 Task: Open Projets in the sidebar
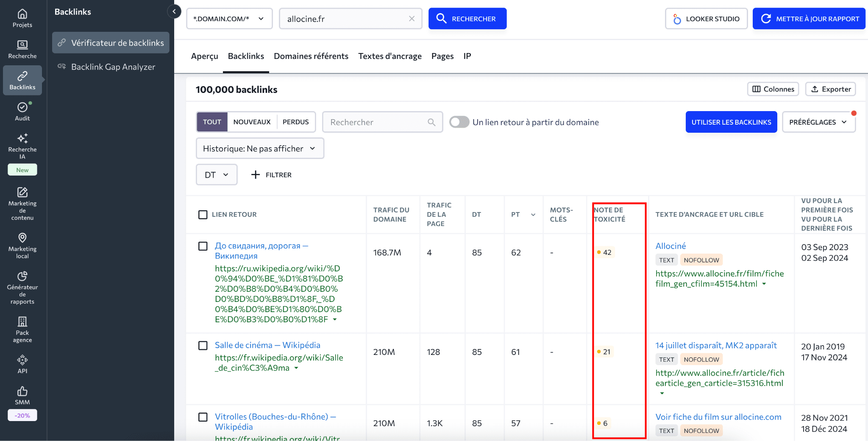(x=22, y=19)
